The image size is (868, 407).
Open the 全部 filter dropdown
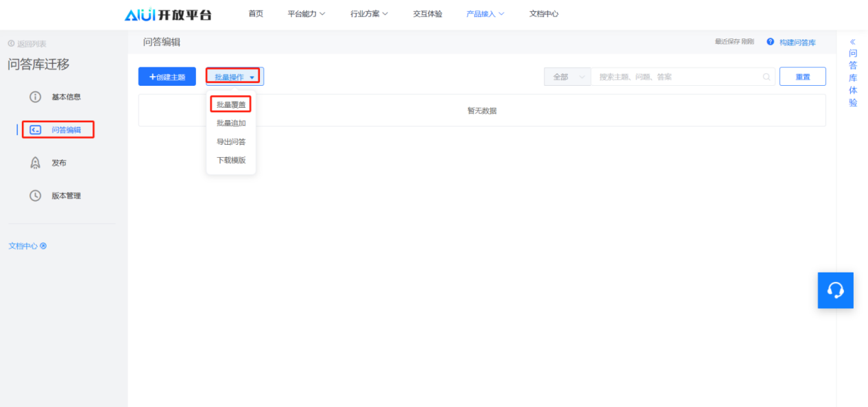click(568, 77)
